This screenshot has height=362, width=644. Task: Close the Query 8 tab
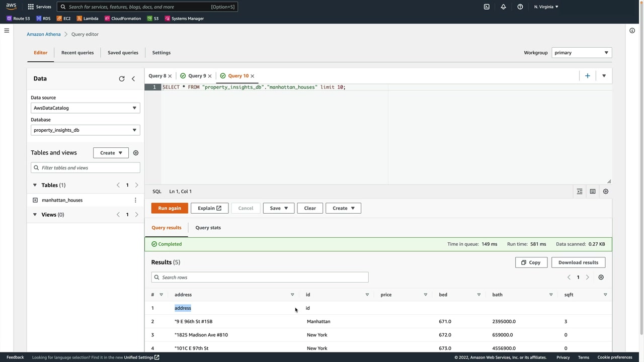(170, 76)
